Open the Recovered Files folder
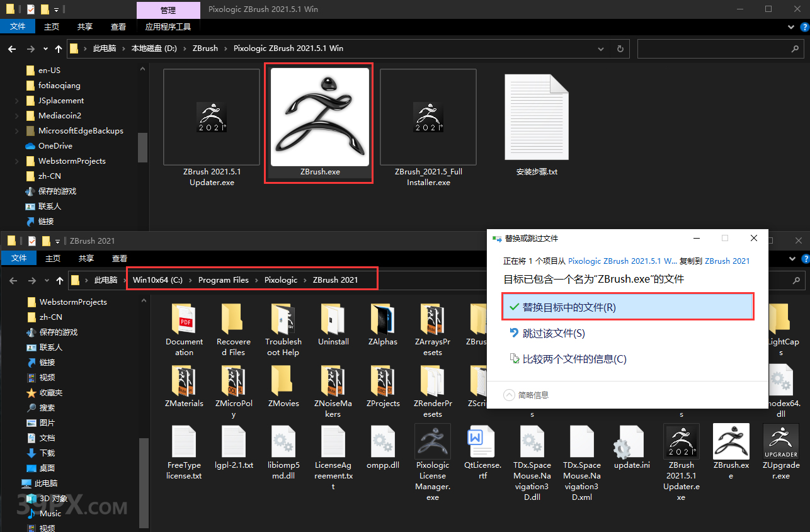The image size is (810, 532). (x=234, y=329)
